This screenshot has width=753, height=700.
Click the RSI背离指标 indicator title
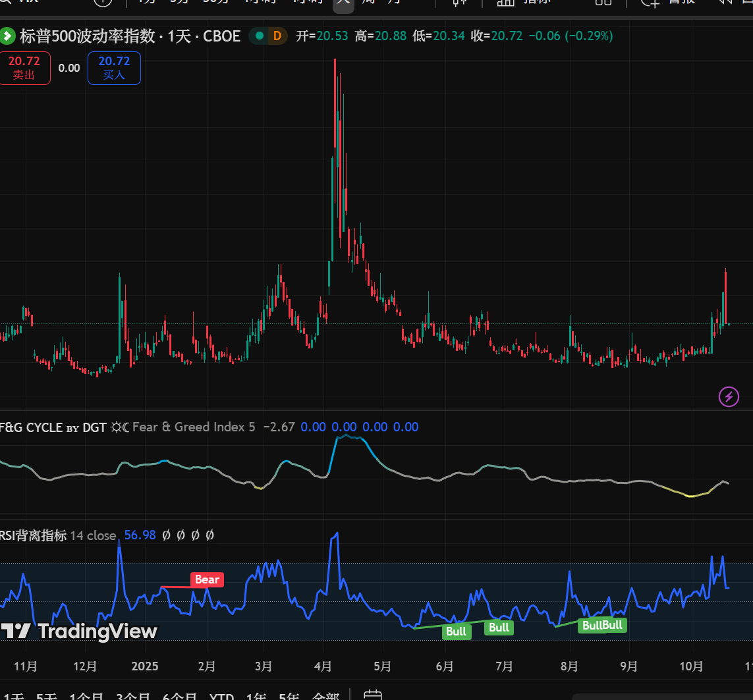click(33, 535)
